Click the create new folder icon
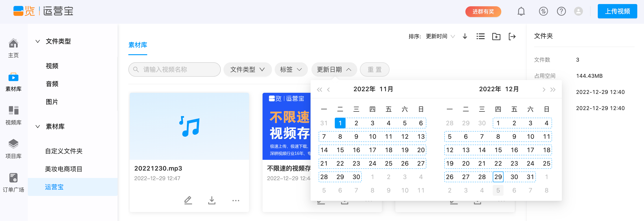Image resolution: width=644 pixels, height=221 pixels. [x=496, y=37]
